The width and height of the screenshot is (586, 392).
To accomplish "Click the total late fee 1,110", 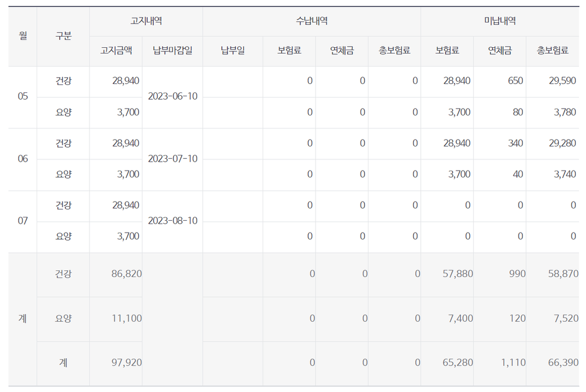I will coord(513,363).
